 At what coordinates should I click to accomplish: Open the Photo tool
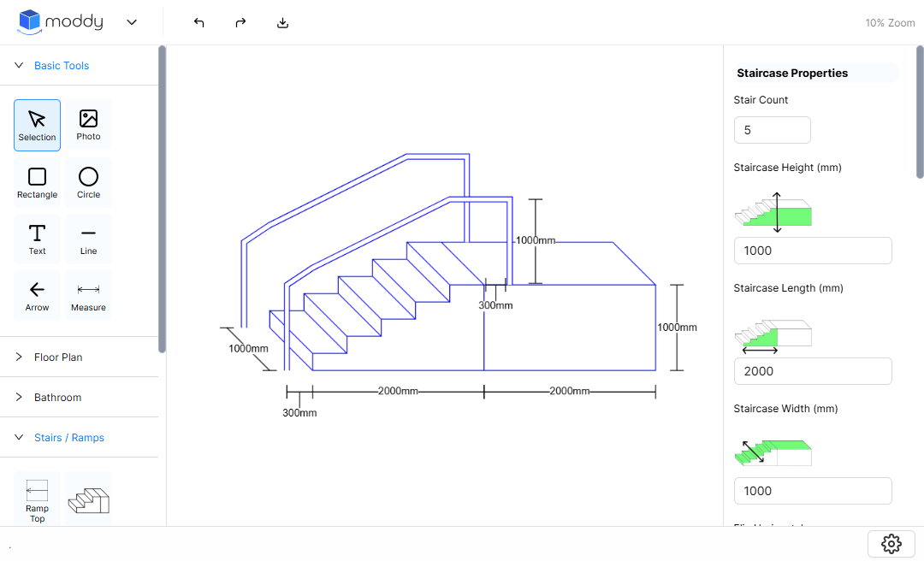[88, 124]
